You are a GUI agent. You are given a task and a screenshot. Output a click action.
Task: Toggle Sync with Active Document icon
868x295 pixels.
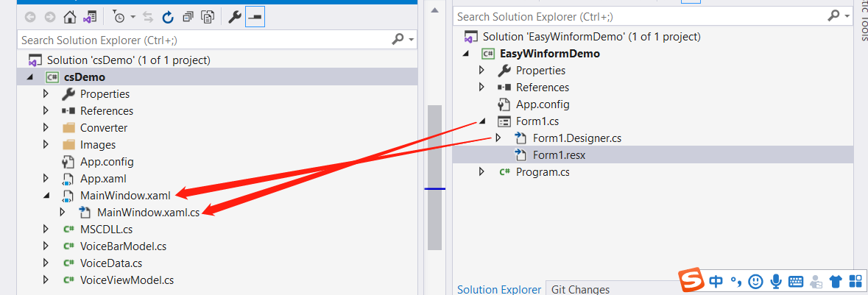(148, 18)
